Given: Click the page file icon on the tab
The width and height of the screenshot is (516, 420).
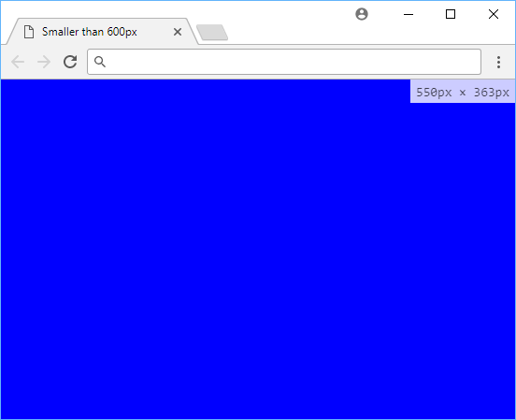Looking at the screenshot, I should (29, 32).
